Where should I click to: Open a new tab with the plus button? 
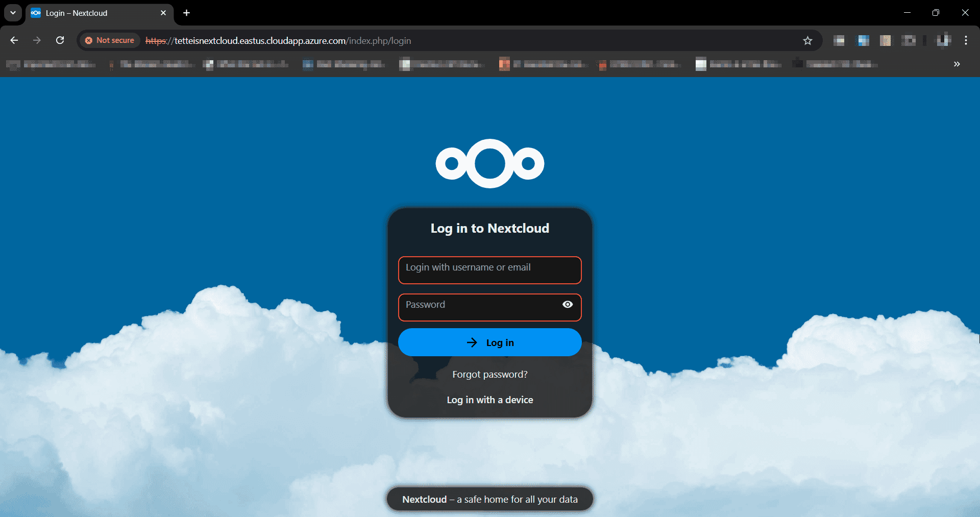187,13
